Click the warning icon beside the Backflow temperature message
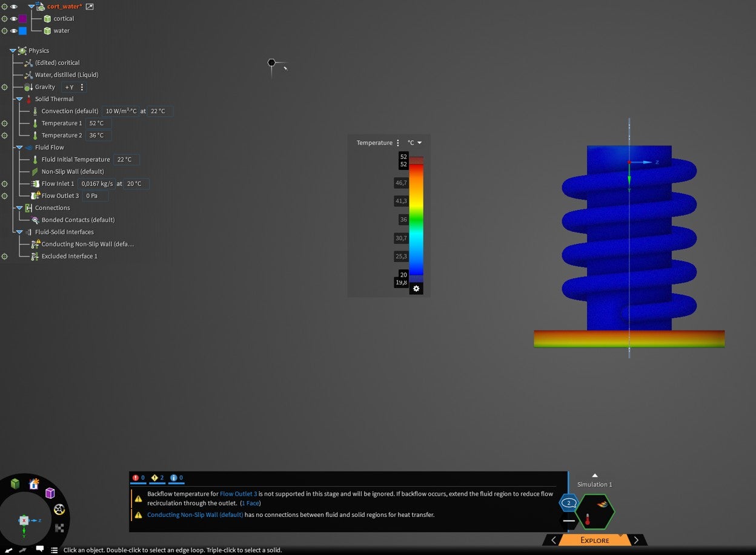This screenshot has width=756, height=555. tap(139, 499)
